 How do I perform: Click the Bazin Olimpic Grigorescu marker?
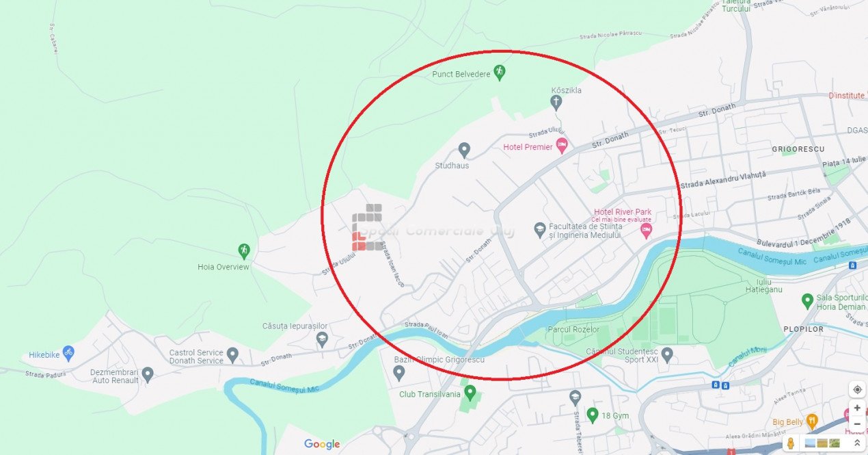pos(399,373)
